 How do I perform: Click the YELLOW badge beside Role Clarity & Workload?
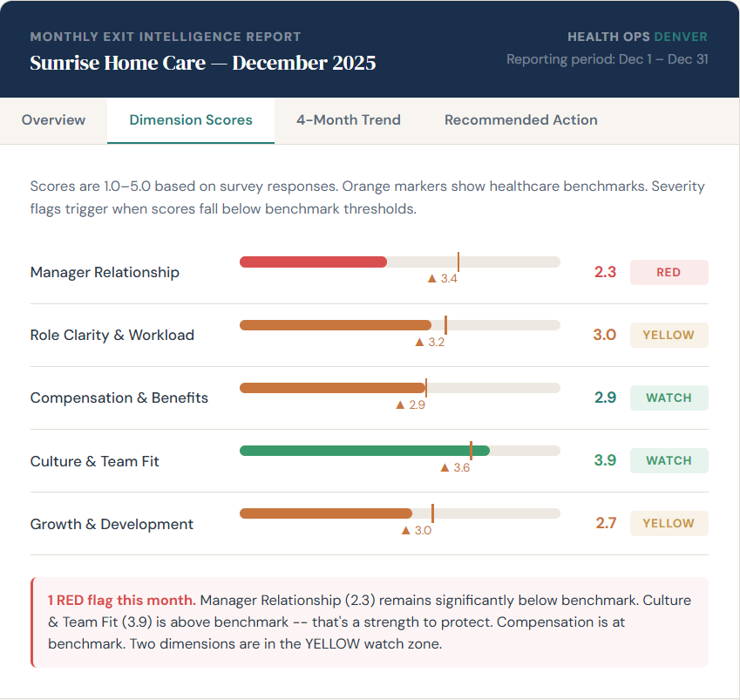pyautogui.click(x=669, y=335)
